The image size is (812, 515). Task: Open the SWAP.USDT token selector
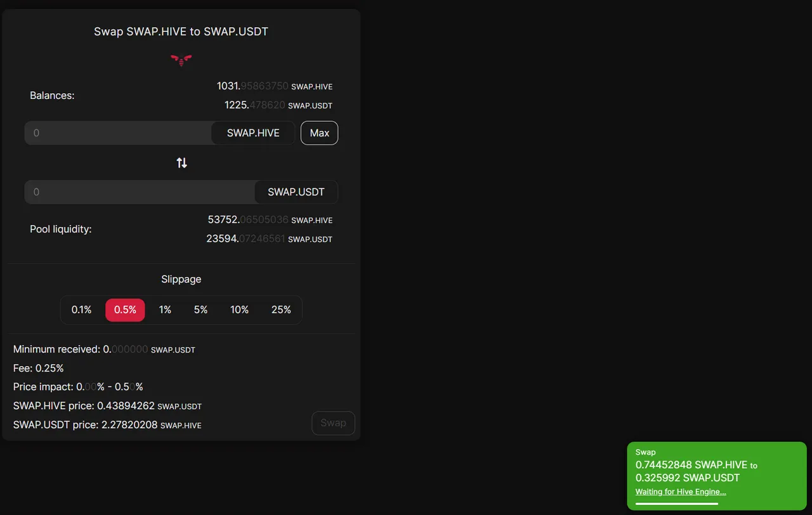tap(296, 192)
